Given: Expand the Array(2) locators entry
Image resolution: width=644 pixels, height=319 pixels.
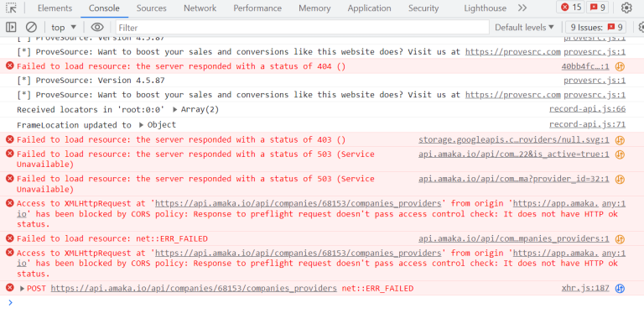Looking at the screenshot, I should tap(175, 110).
